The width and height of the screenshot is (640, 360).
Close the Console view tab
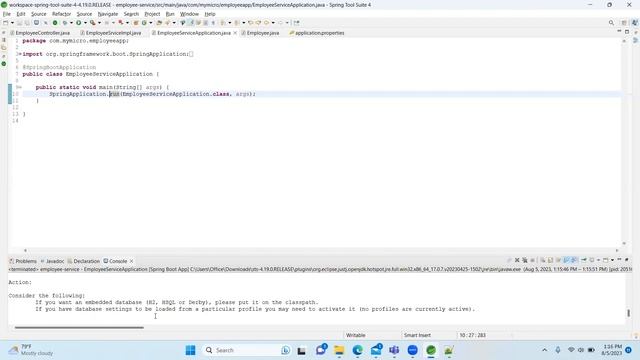tap(131, 261)
